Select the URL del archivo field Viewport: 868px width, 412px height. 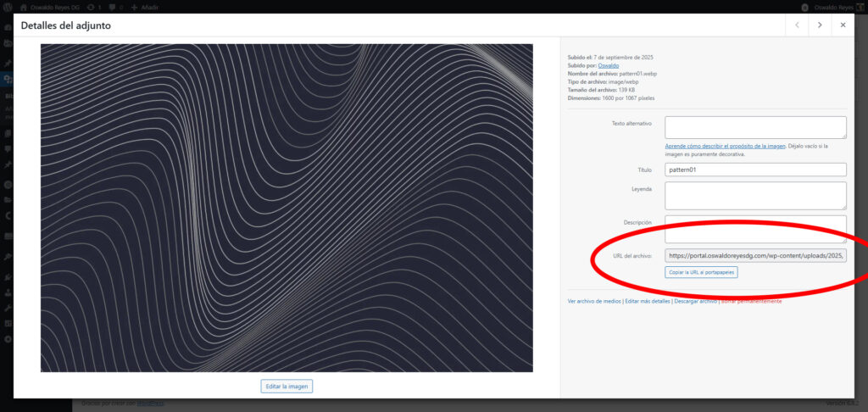coord(755,255)
